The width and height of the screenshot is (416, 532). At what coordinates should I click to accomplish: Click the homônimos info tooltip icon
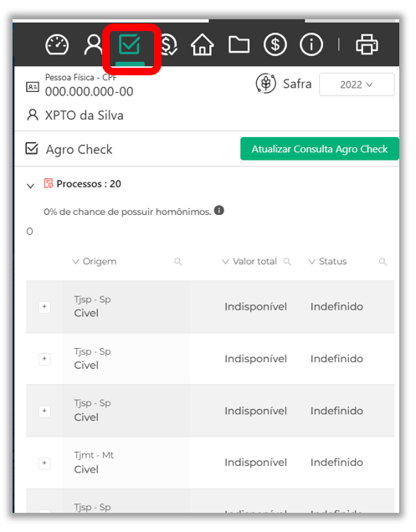point(219,210)
